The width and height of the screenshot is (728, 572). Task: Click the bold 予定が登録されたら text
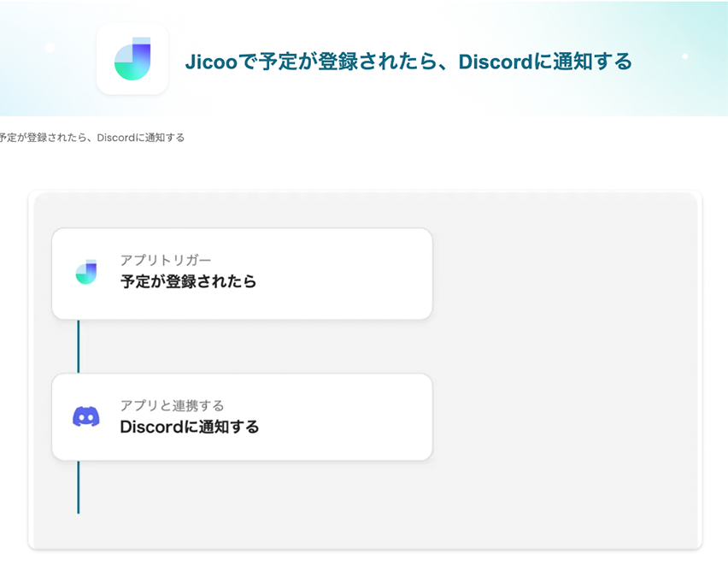[x=188, y=281]
